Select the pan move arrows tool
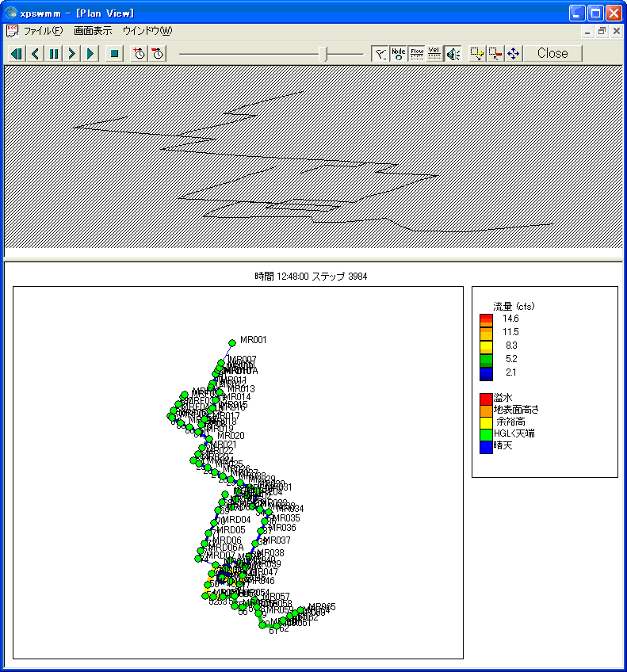This screenshot has width=627, height=672. point(514,54)
